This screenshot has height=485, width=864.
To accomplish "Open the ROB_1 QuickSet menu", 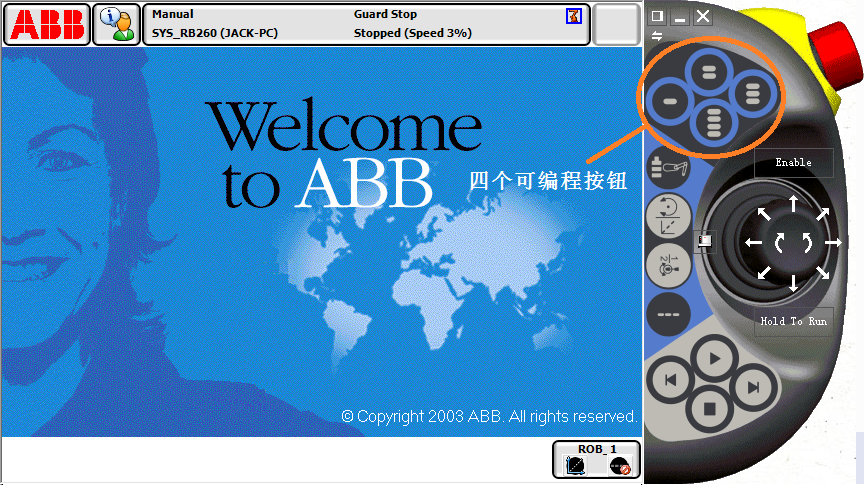I will click(x=597, y=459).
